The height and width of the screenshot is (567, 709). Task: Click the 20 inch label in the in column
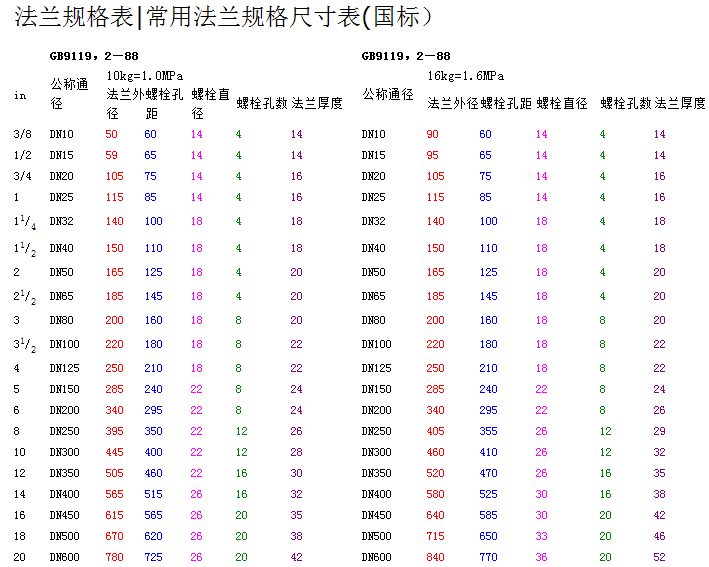tap(20, 557)
